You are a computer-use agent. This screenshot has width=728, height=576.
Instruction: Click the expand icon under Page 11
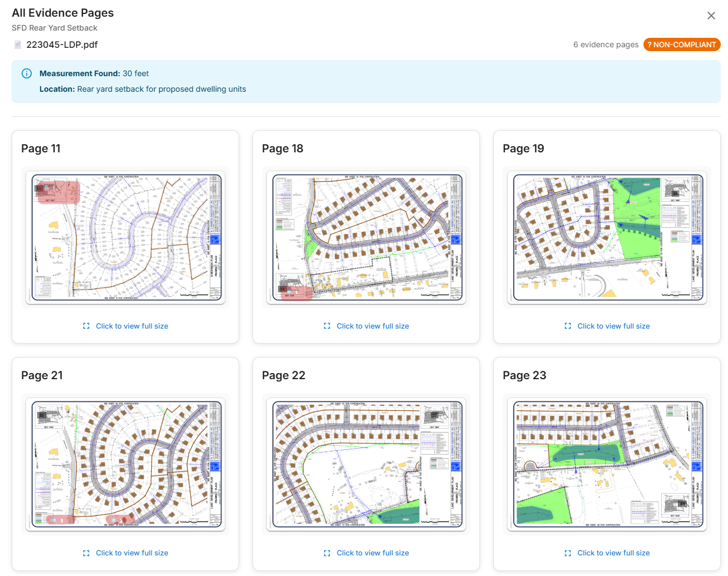(x=86, y=326)
